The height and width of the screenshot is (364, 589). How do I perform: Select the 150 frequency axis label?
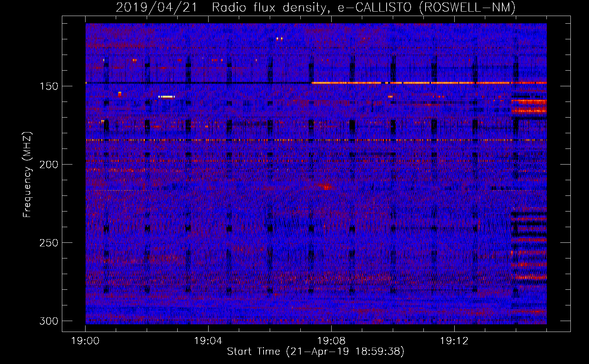[x=48, y=86]
